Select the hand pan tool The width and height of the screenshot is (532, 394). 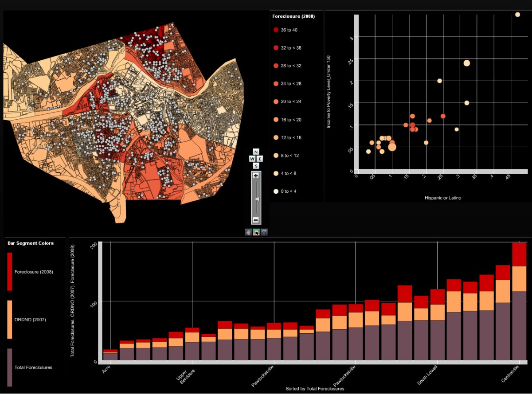pos(248,232)
